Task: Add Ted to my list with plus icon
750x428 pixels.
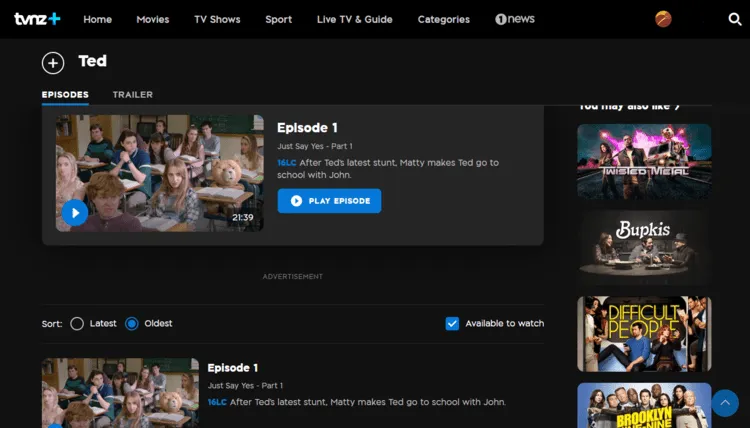Action: point(53,63)
